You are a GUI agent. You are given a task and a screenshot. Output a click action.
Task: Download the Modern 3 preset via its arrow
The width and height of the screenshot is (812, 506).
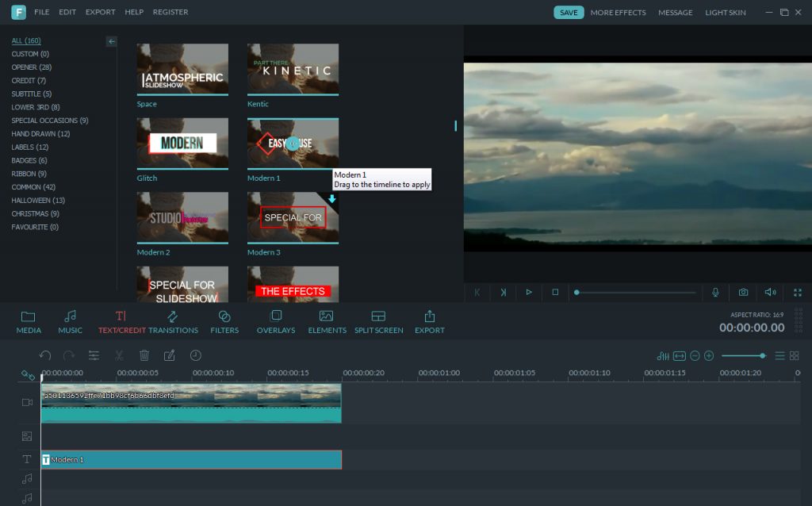click(x=332, y=199)
